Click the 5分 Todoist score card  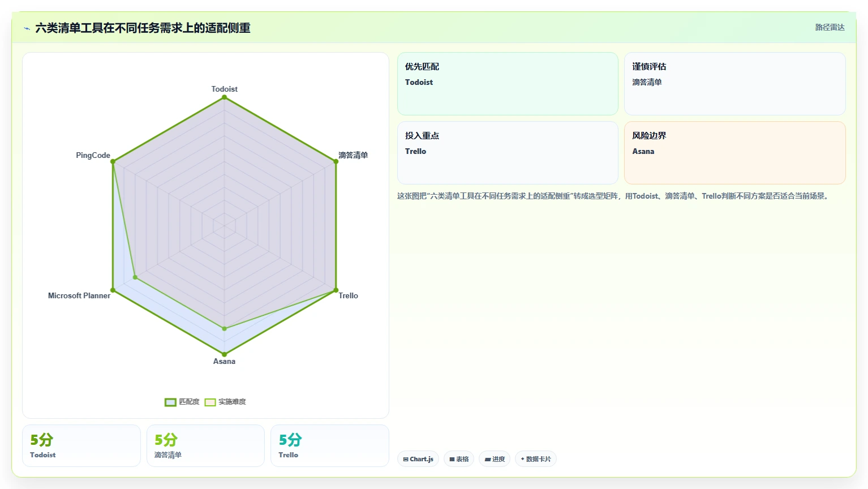[x=81, y=446]
